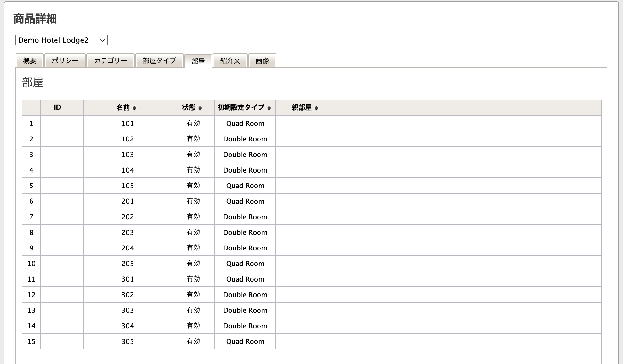Open the ポリシー tab

click(x=65, y=61)
